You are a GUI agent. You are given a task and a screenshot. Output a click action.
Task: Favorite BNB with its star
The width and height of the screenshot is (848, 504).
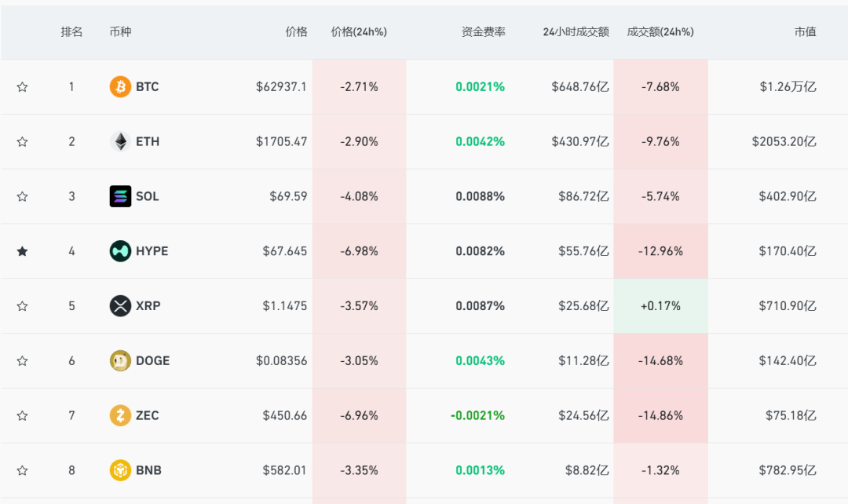22,470
